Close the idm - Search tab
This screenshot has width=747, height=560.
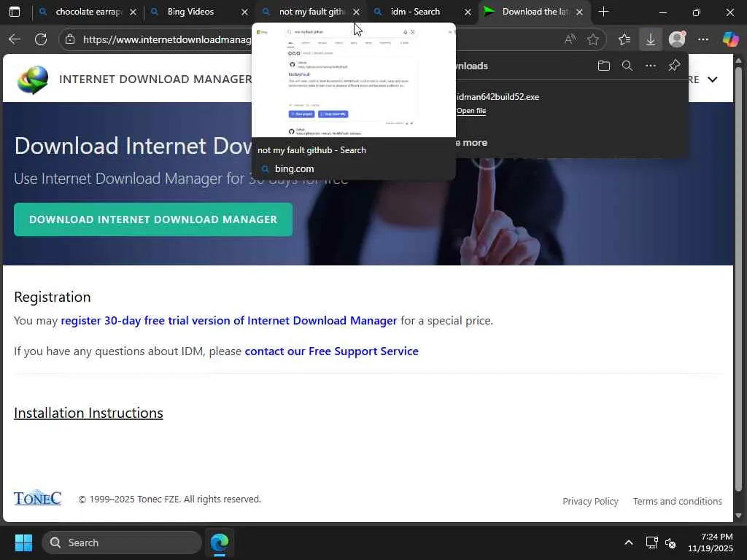pyautogui.click(x=468, y=12)
